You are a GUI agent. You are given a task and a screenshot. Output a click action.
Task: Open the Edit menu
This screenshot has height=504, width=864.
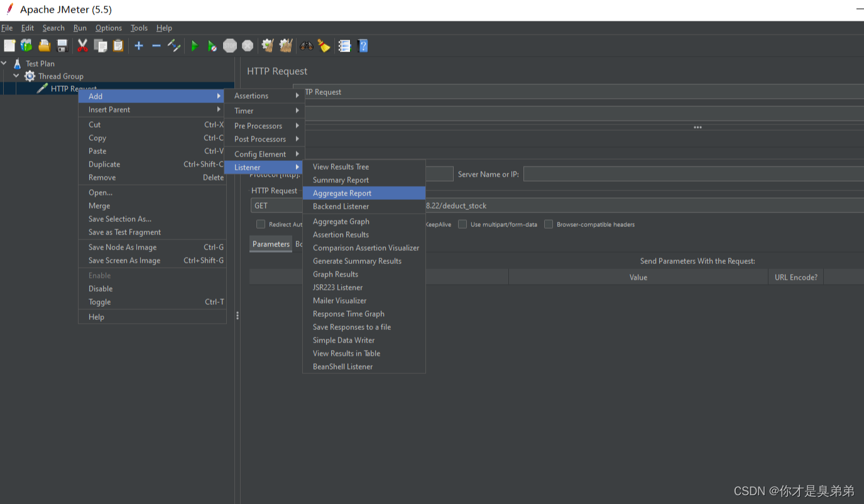[x=28, y=28]
